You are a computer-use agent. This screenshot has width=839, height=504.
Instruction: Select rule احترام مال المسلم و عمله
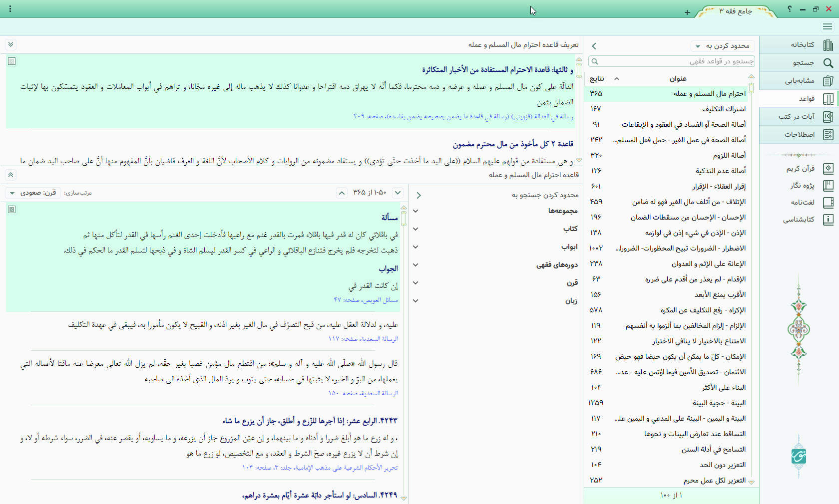tap(667, 93)
